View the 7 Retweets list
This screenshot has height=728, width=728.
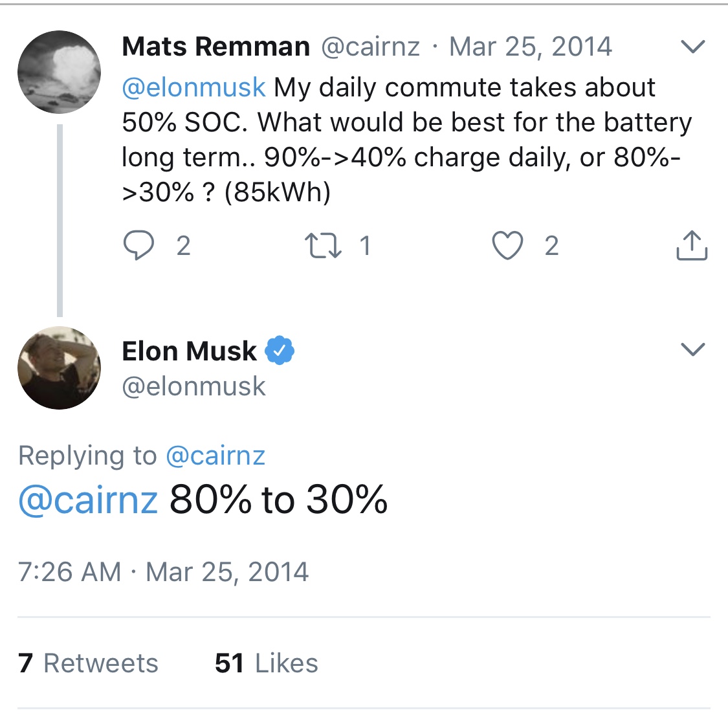88,663
